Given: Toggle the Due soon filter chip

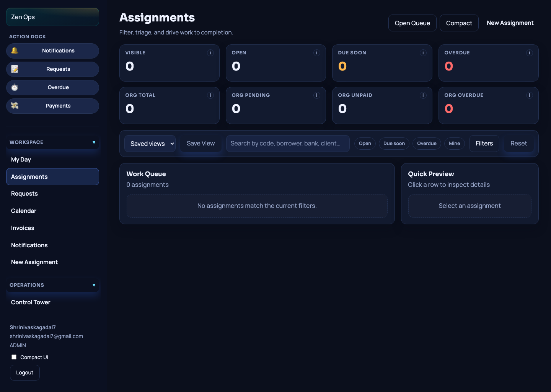Looking at the screenshot, I should click(394, 143).
